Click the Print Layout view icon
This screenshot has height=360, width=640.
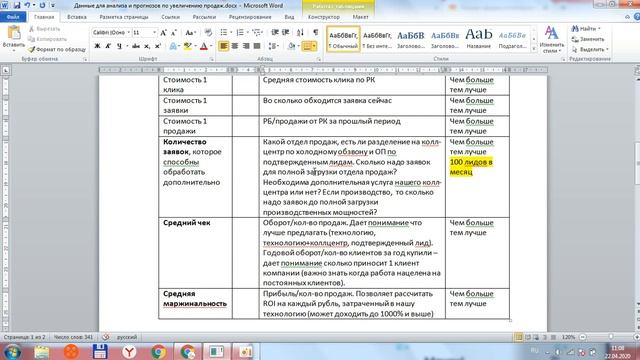[x=518, y=337]
